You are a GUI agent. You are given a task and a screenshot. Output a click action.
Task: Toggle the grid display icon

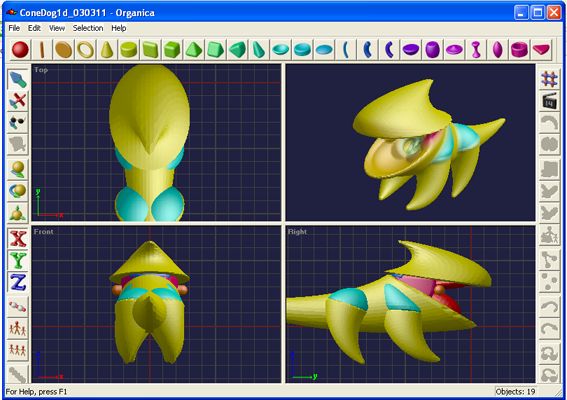pos(549,79)
